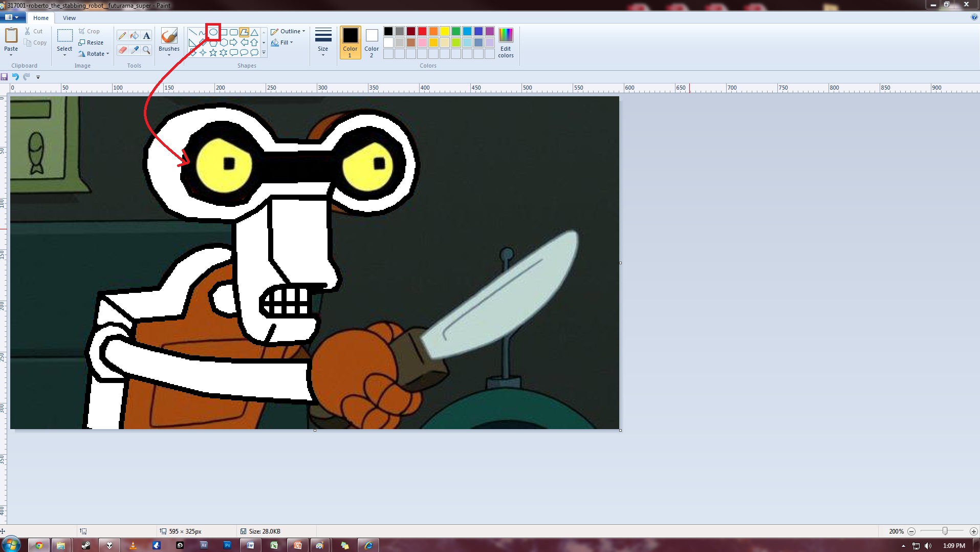Open Google Chrome from the taskbar

click(x=39, y=545)
